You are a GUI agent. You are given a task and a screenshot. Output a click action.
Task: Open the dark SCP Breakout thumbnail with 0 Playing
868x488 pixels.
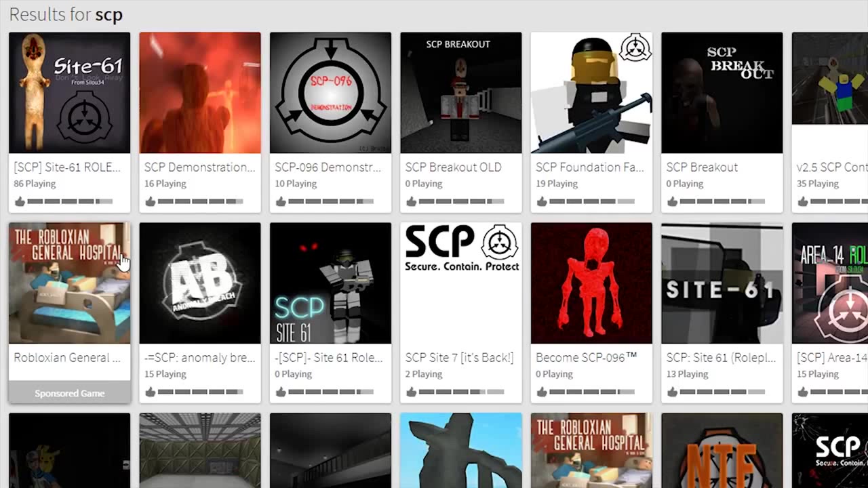(722, 93)
